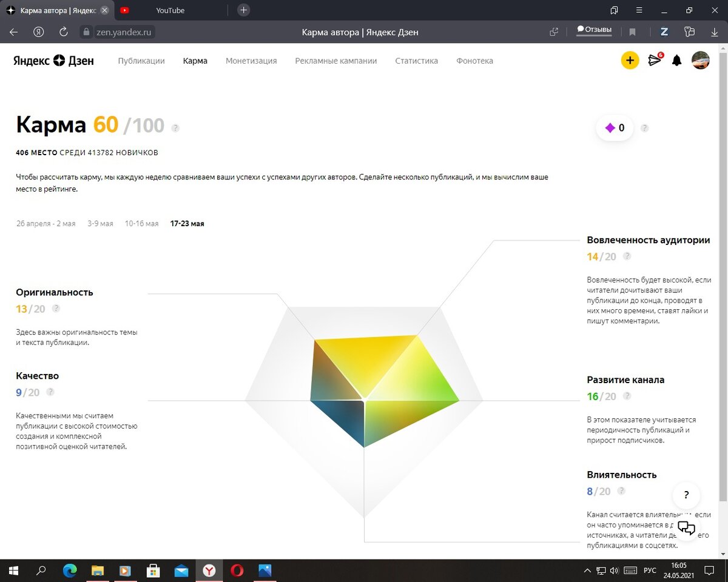Go to the Фонотека section
The image size is (728, 582).
tap(475, 61)
